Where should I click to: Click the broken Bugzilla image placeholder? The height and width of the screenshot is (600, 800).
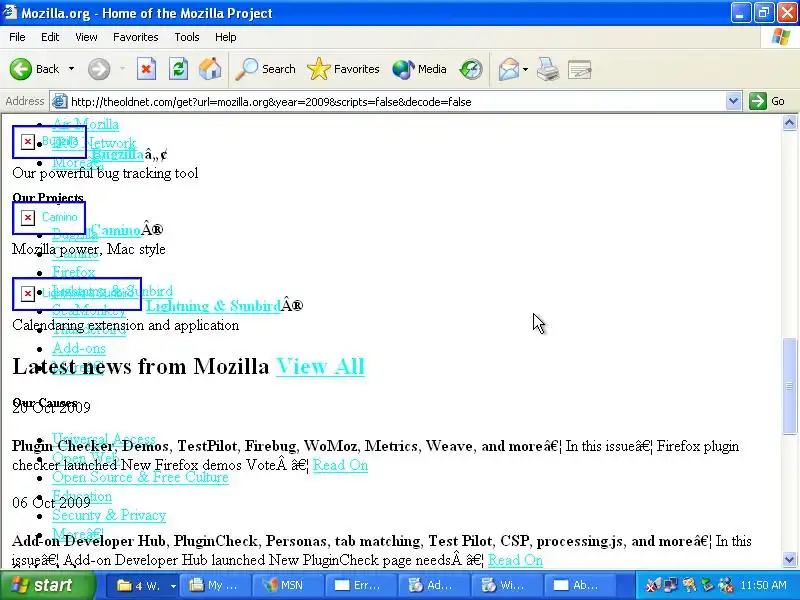tap(49, 142)
